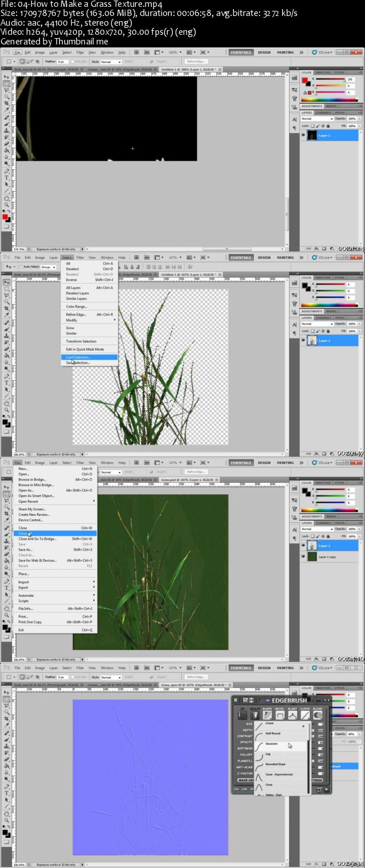Hide Layer 1 in the Select-menu frame
The height and width of the screenshot is (868, 365).
click(303, 340)
